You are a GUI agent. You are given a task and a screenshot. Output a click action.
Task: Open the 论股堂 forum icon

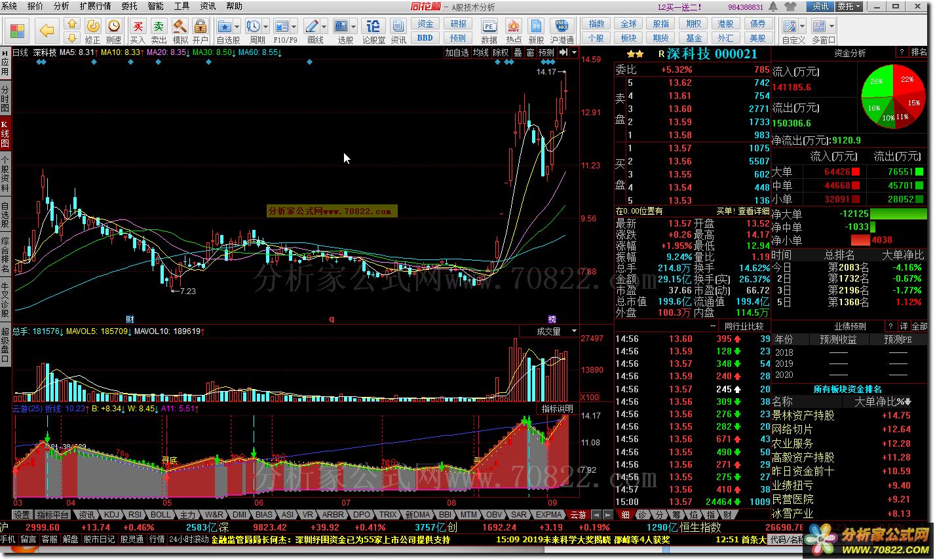pos(373,30)
